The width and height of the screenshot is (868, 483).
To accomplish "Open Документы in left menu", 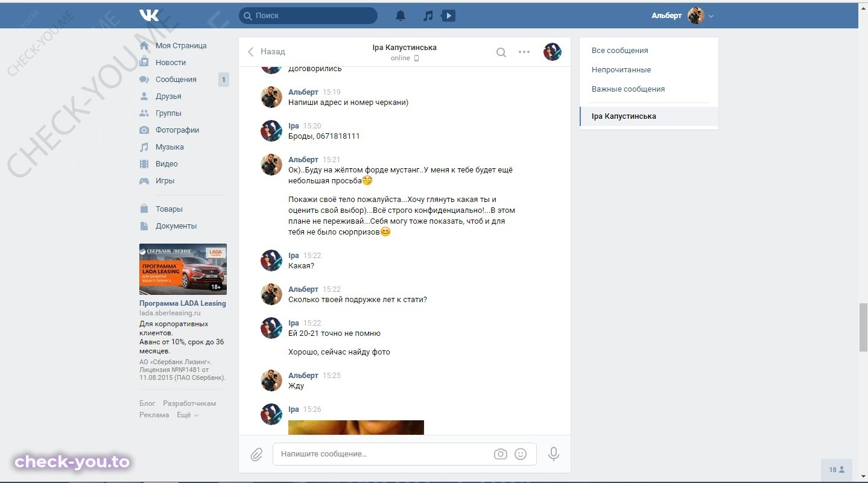I will click(x=176, y=226).
